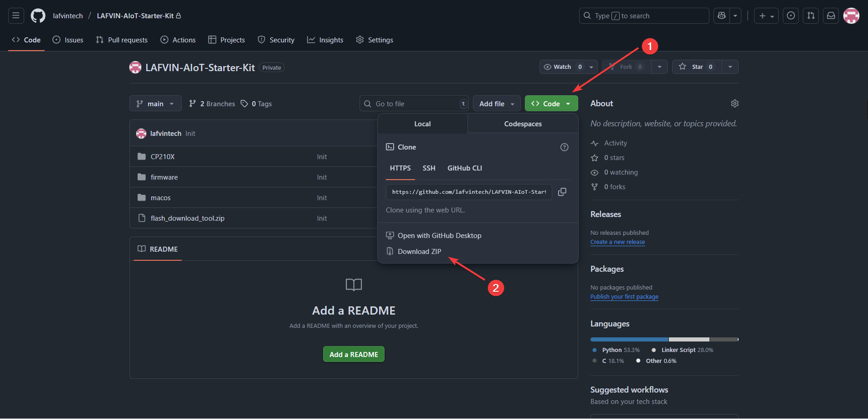Open the Security tab
The image size is (868, 419).
pyautogui.click(x=276, y=40)
